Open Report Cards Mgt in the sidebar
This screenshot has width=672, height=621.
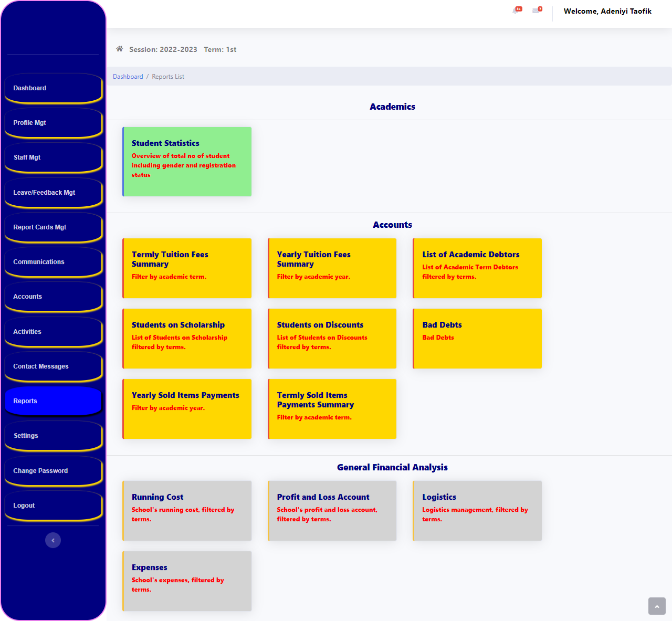coord(54,227)
